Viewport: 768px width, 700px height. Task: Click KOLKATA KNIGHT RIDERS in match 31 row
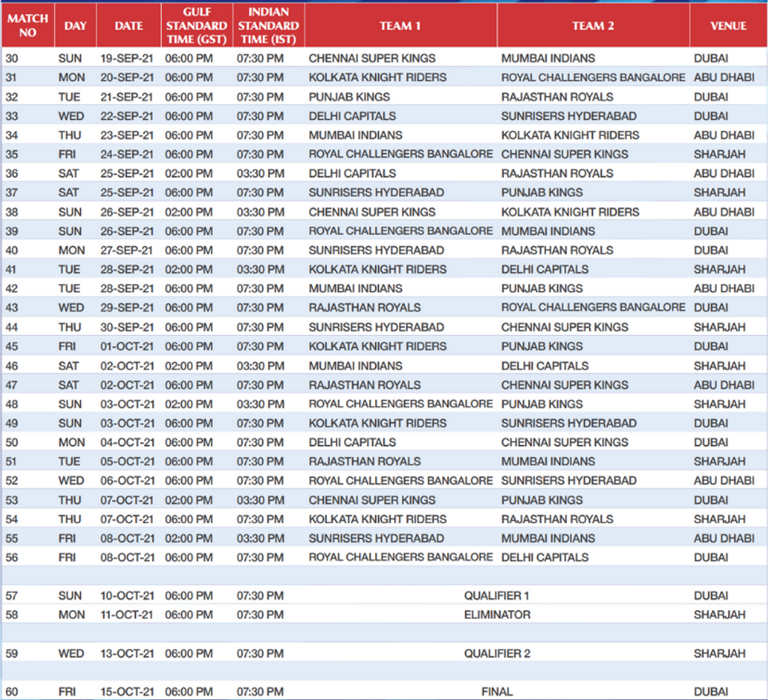pos(378,77)
